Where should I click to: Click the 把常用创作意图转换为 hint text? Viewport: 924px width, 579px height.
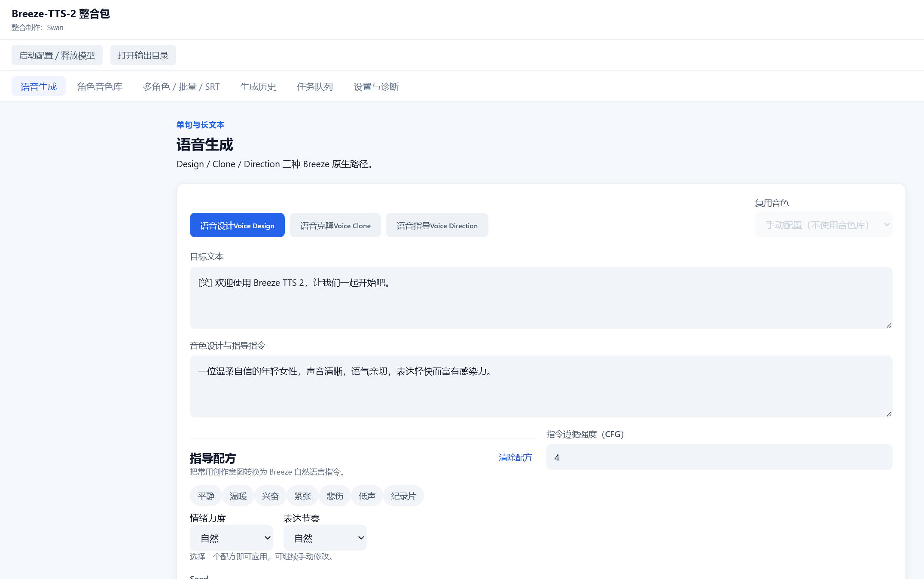[x=268, y=472]
